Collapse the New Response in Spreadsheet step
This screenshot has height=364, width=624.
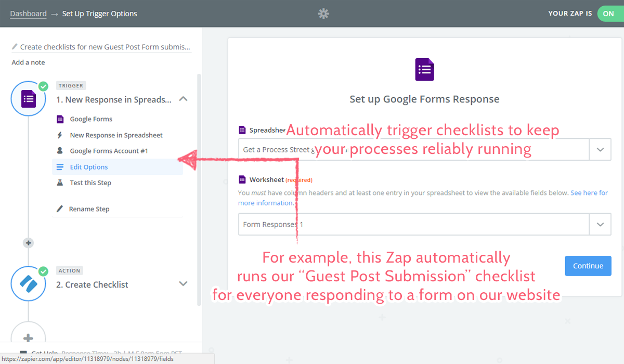click(183, 99)
